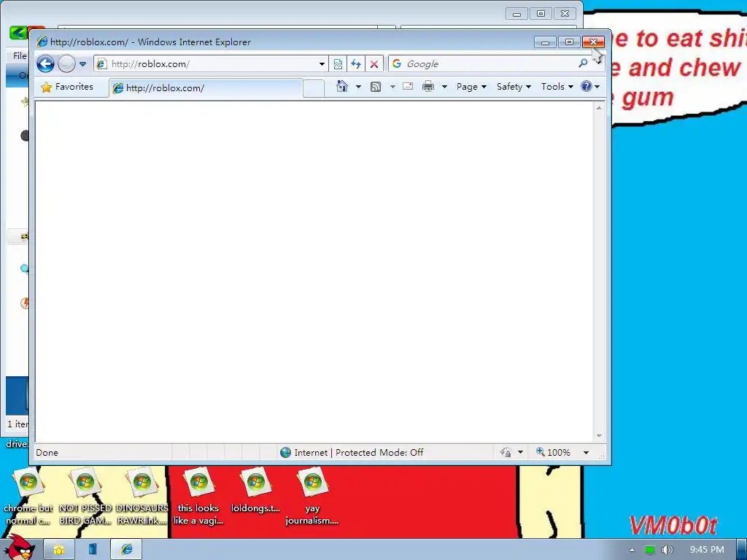Click the Read Mail icon
Screen dimensions: 747x560
(x=408, y=86)
